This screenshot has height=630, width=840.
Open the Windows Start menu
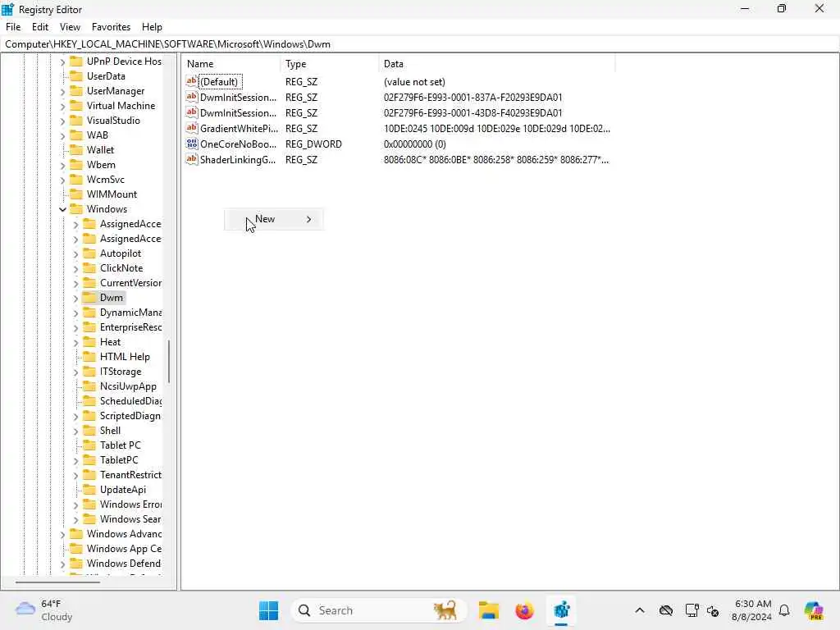click(268, 610)
